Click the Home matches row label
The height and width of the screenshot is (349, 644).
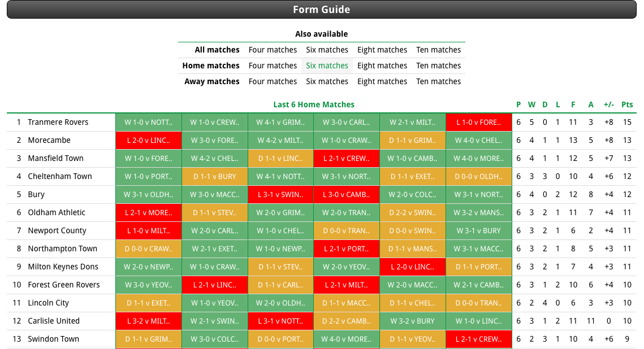[211, 66]
